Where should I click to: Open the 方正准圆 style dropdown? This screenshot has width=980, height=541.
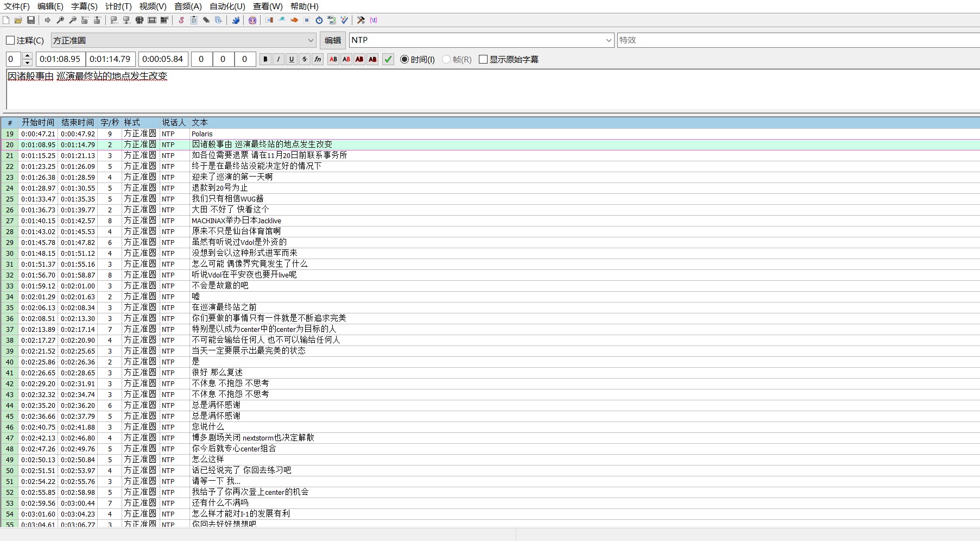click(x=184, y=40)
